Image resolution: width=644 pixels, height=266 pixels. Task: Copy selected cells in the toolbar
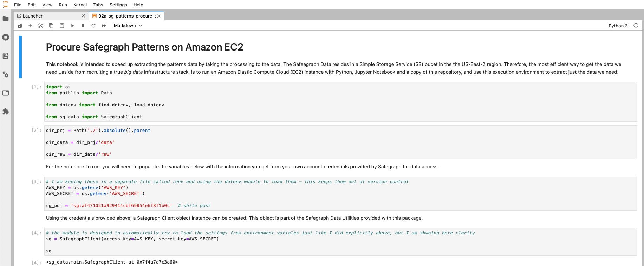pyautogui.click(x=51, y=26)
